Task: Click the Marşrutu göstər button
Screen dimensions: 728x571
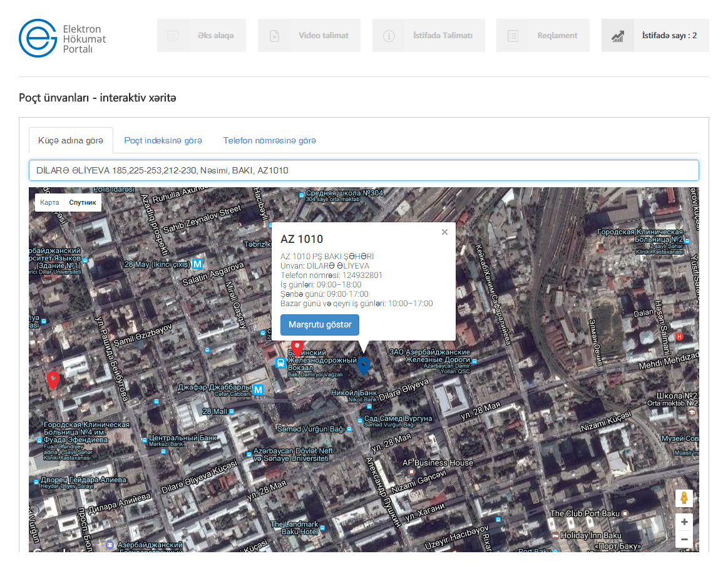Action: pyautogui.click(x=320, y=324)
